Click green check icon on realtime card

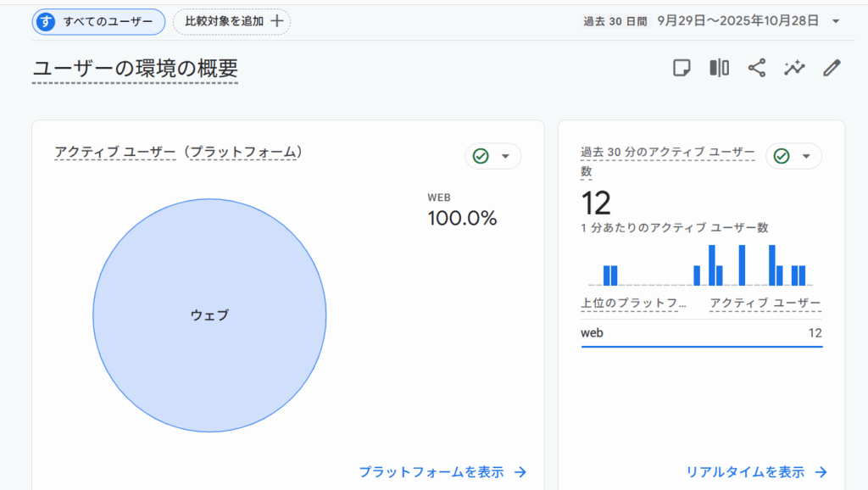782,156
